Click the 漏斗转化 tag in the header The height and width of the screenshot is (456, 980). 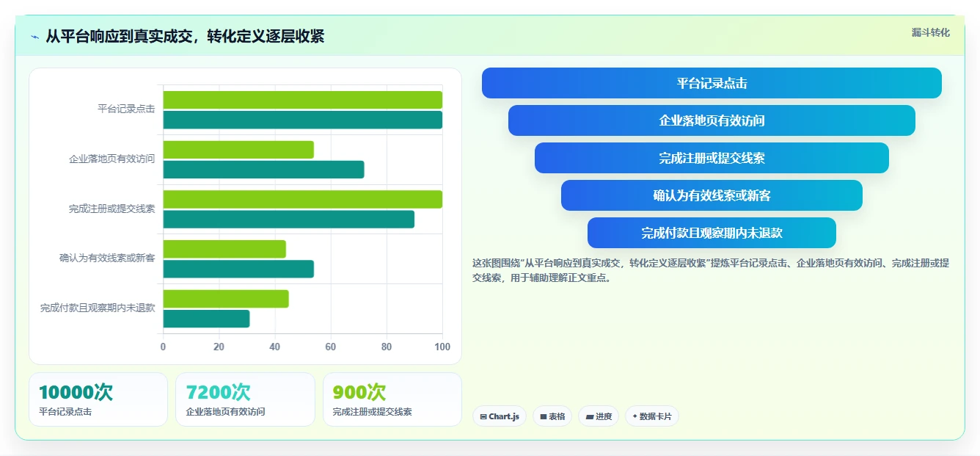point(931,32)
